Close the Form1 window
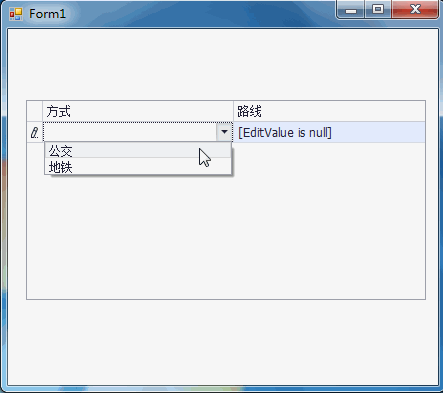The height and width of the screenshot is (393, 443). (415, 10)
